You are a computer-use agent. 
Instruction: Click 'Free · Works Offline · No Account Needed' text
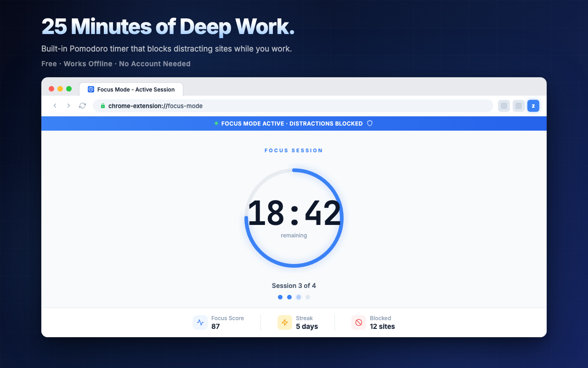point(116,64)
